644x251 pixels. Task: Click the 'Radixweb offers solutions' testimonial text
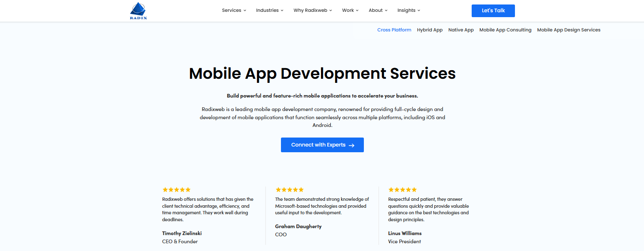207,209
